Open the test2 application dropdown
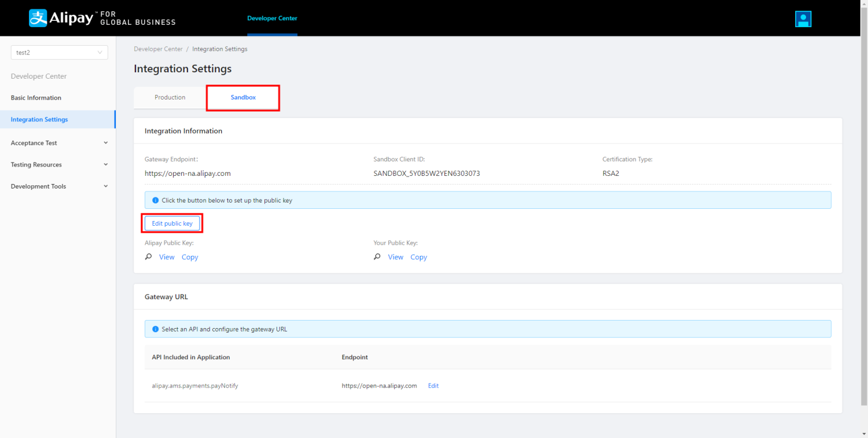This screenshot has width=868, height=438. coord(59,53)
